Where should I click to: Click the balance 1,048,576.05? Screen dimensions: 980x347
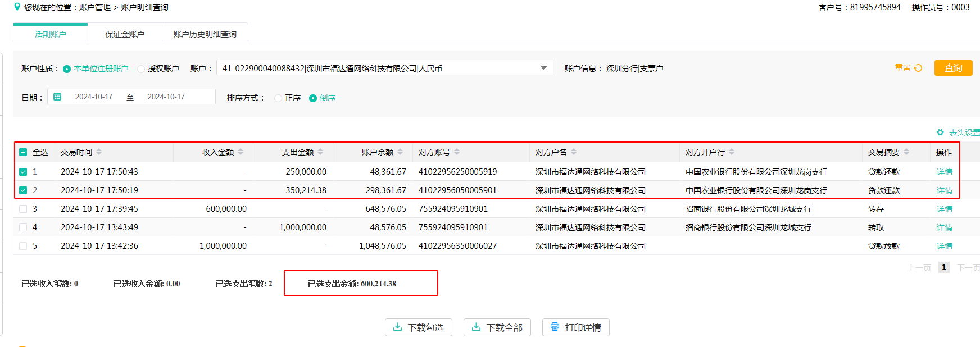[382, 246]
